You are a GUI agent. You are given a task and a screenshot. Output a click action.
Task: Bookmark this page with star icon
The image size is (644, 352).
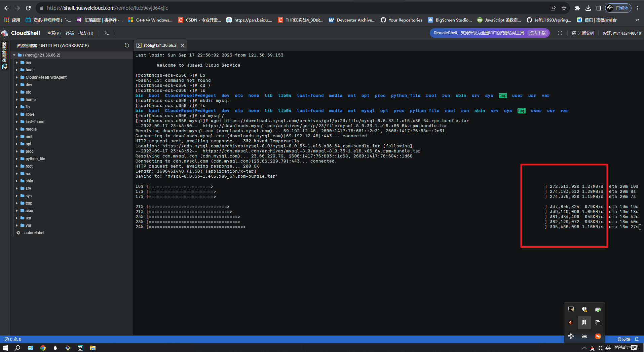564,8
